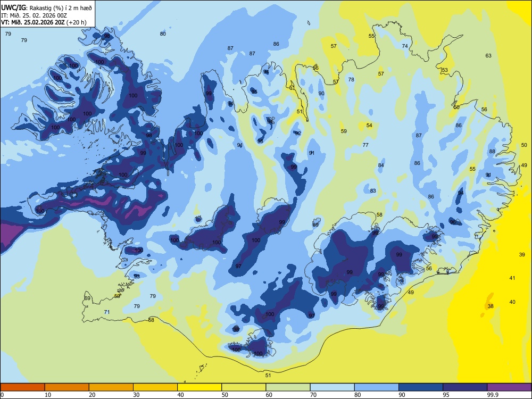Screen dimensions: 532x399
Task: Select the map humidity value '77'
Action: (x=365, y=145)
